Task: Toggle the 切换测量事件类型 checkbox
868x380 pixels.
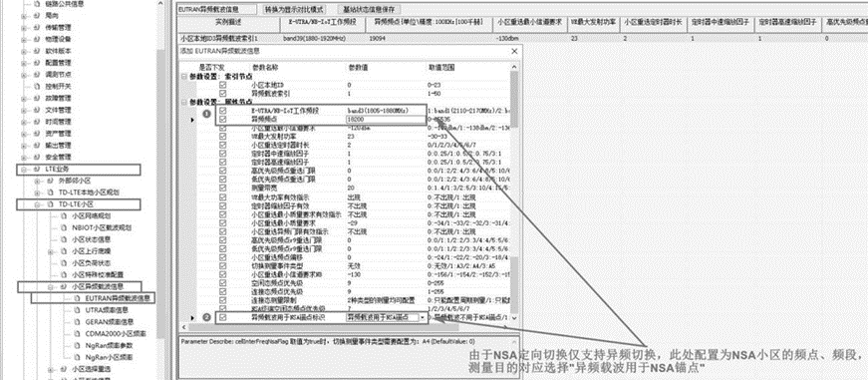Action: point(223,266)
